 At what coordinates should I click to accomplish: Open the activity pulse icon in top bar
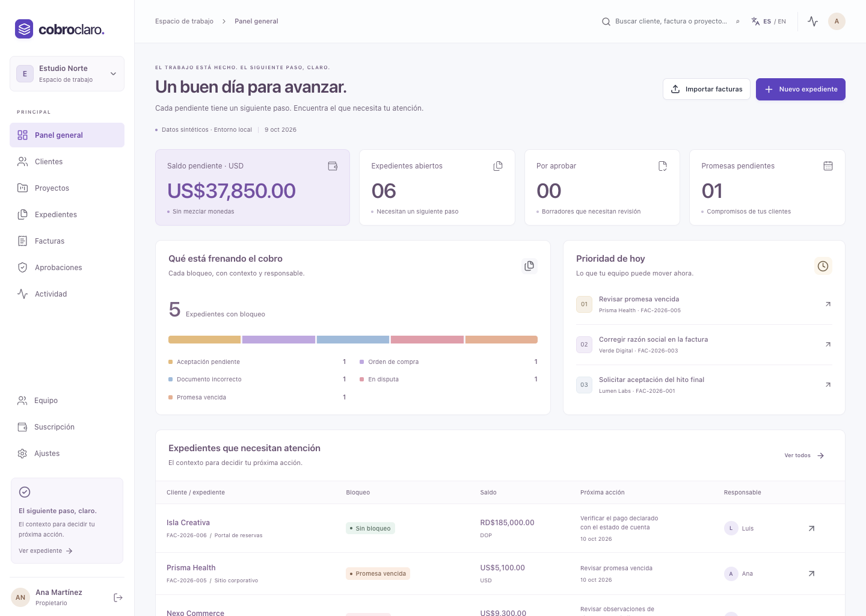pyautogui.click(x=813, y=21)
